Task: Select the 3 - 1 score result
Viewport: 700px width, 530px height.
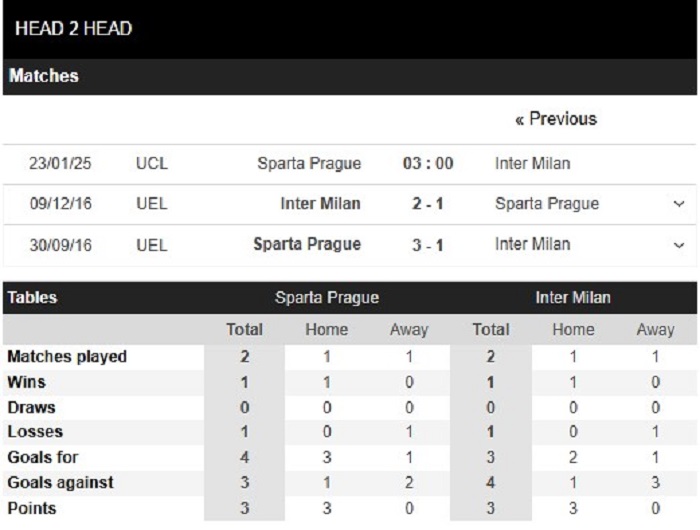Action: 428,245
